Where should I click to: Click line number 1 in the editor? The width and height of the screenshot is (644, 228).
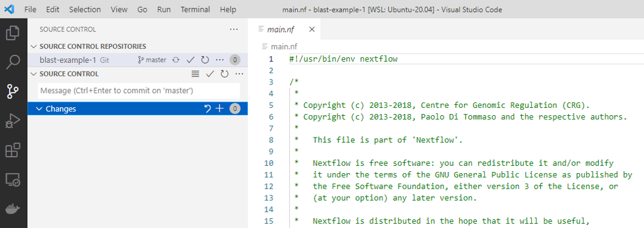click(271, 59)
